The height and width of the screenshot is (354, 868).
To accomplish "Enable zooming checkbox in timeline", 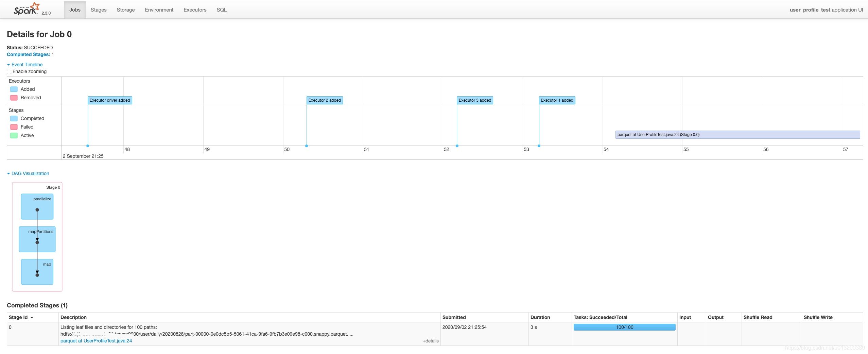I will [9, 72].
